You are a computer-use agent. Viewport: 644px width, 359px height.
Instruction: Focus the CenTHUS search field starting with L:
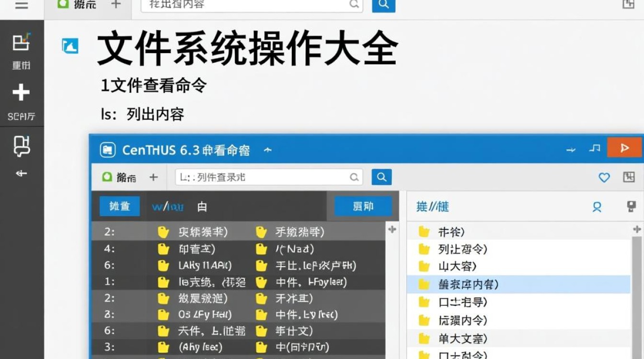269,177
